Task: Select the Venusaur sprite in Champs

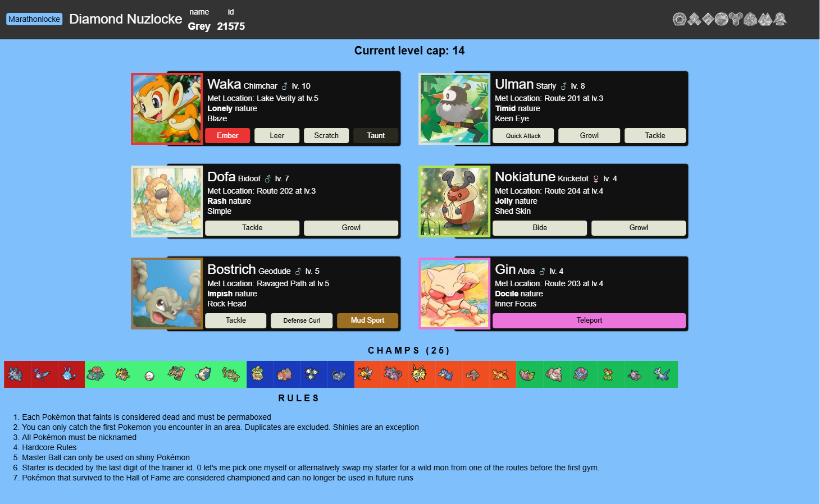Action: point(98,374)
